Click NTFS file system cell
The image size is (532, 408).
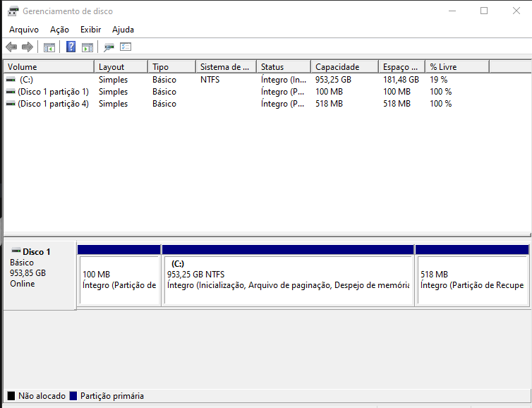[210, 80]
